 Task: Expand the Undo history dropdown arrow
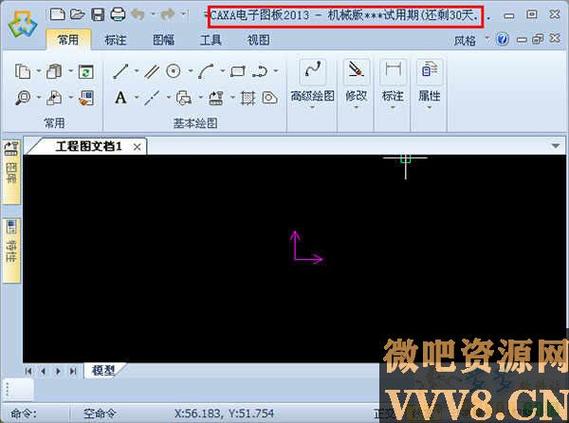153,15
